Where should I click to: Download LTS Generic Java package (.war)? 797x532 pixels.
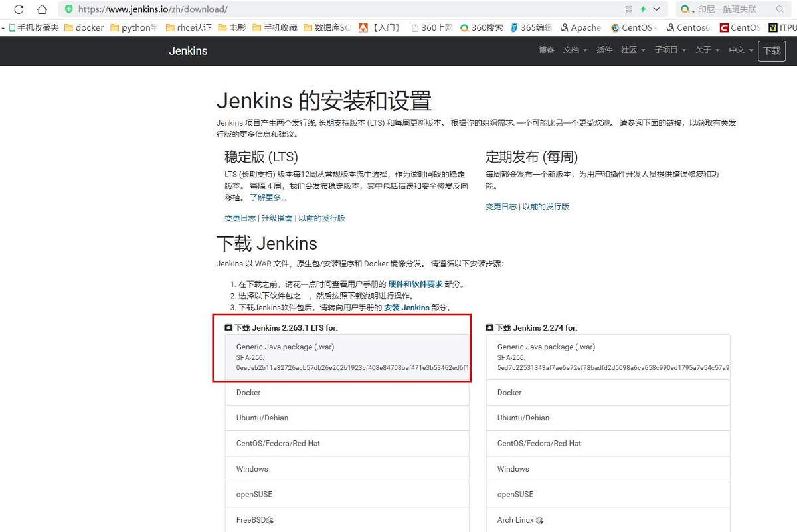[347, 357]
